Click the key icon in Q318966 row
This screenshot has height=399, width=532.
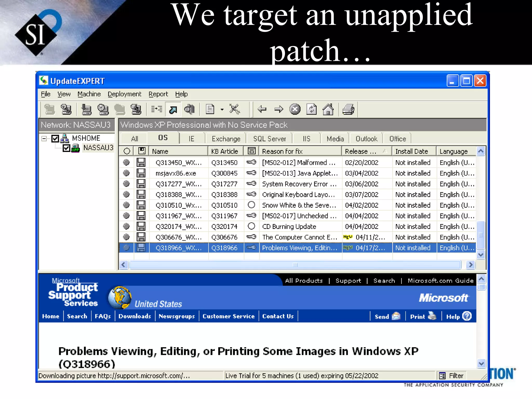click(251, 248)
